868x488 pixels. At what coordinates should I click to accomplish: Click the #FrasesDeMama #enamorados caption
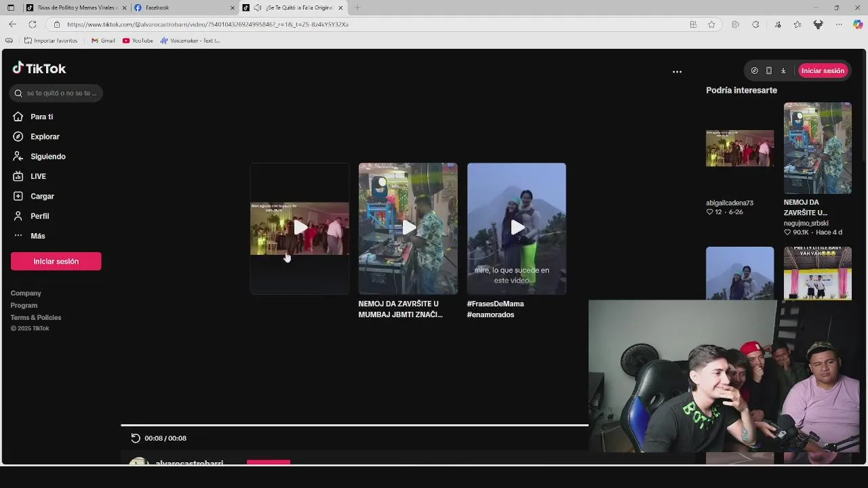495,309
